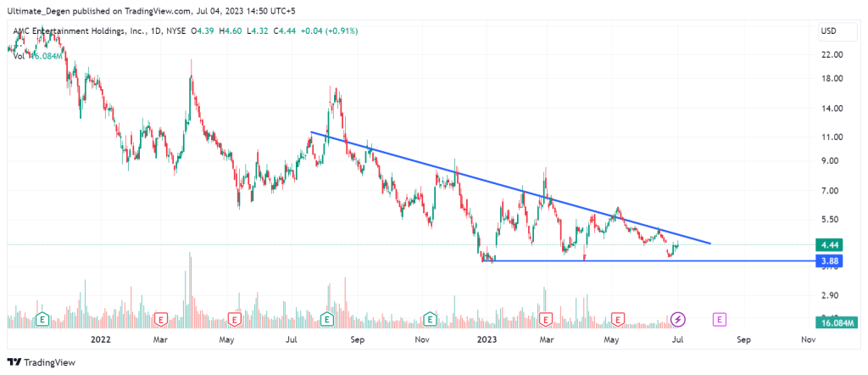Click the 22.00 price axis label
The height and width of the screenshot is (375, 868).
[x=832, y=54]
